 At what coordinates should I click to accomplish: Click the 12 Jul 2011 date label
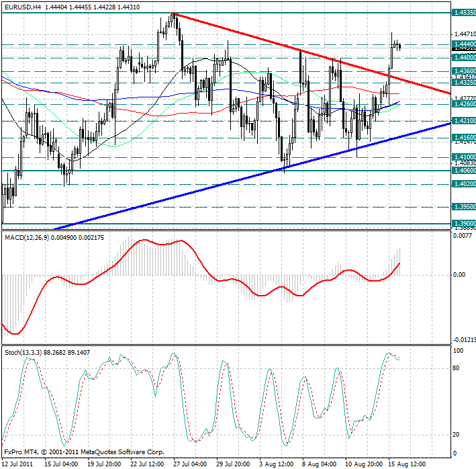(x=18, y=464)
